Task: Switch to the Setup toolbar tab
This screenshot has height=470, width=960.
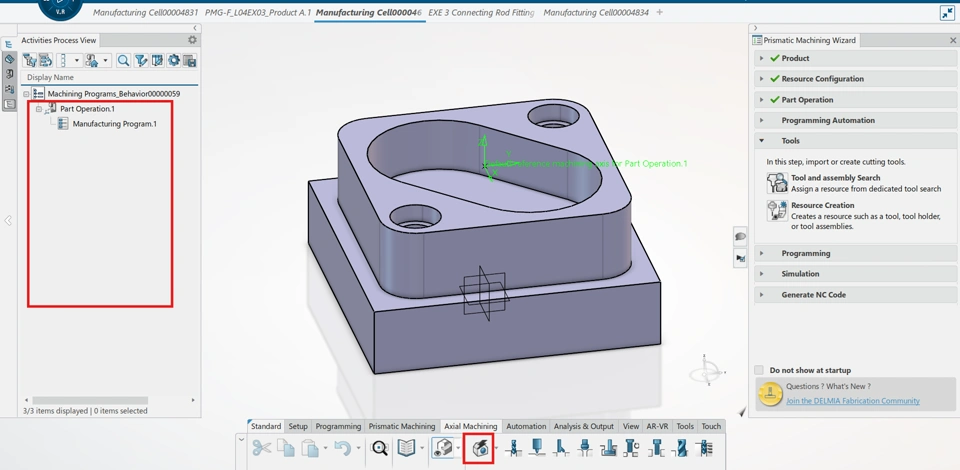Action: pyautogui.click(x=298, y=426)
